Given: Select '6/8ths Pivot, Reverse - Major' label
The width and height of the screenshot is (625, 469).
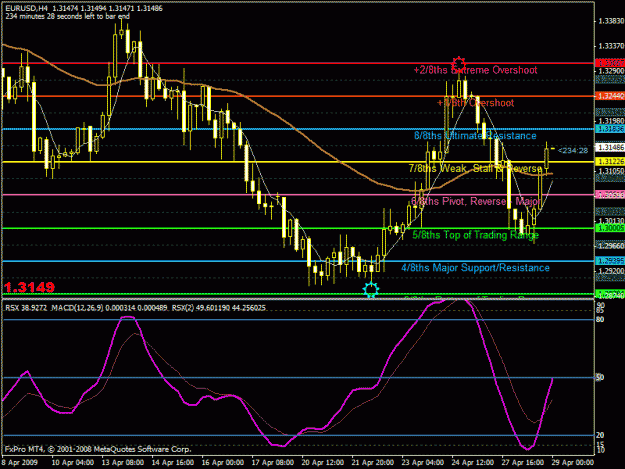Looking at the screenshot, I should (x=475, y=201).
